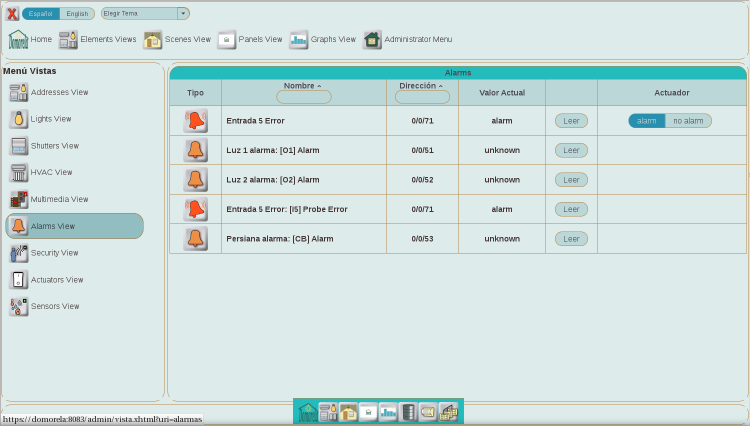Click scenes house icon in bottom dock
This screenshot has width=750, height=426.
348,412
